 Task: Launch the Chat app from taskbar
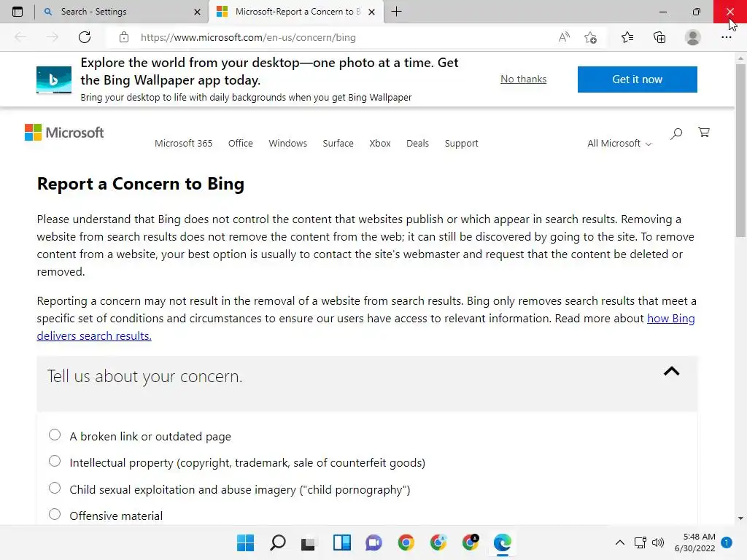(374, 542)
